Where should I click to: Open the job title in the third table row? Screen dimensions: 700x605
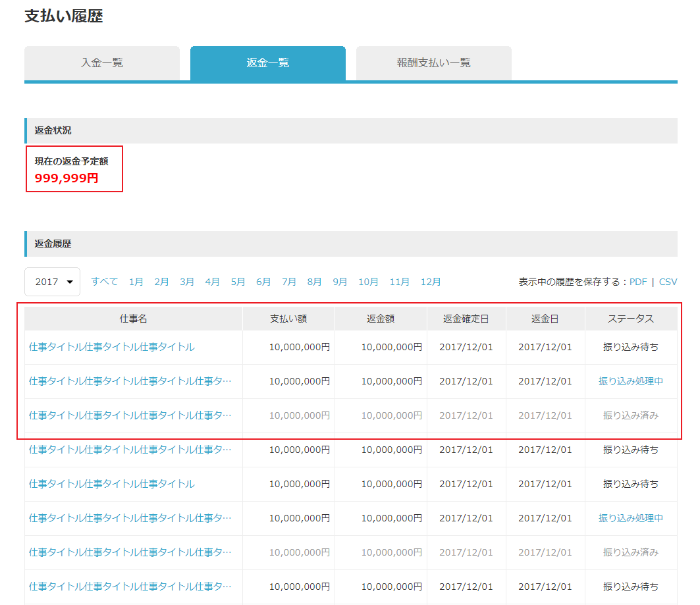pos(130,415)
